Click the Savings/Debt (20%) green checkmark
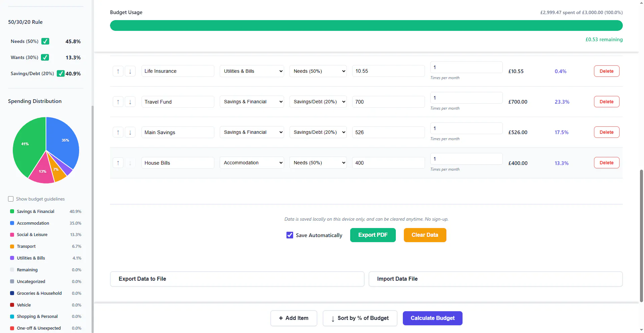 61,73
